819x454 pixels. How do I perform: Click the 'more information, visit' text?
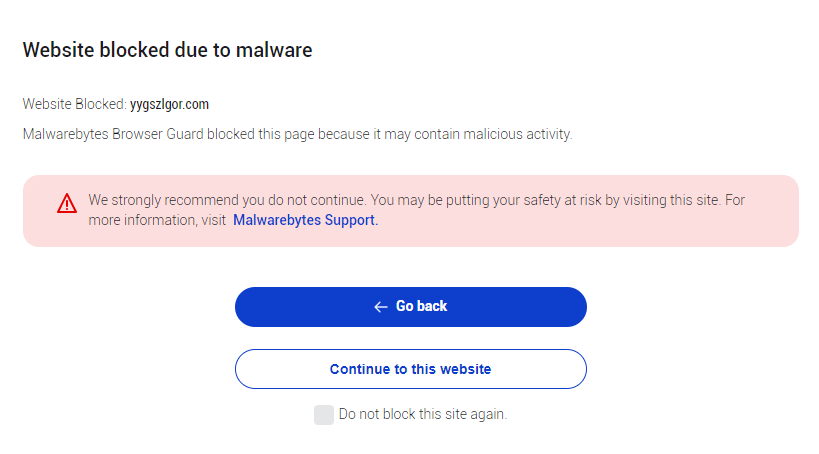157,220
